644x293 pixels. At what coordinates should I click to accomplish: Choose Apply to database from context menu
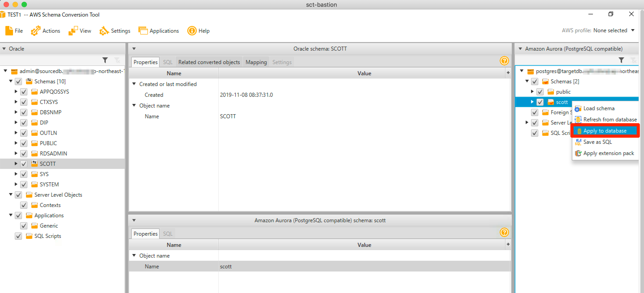click(605, 131)
